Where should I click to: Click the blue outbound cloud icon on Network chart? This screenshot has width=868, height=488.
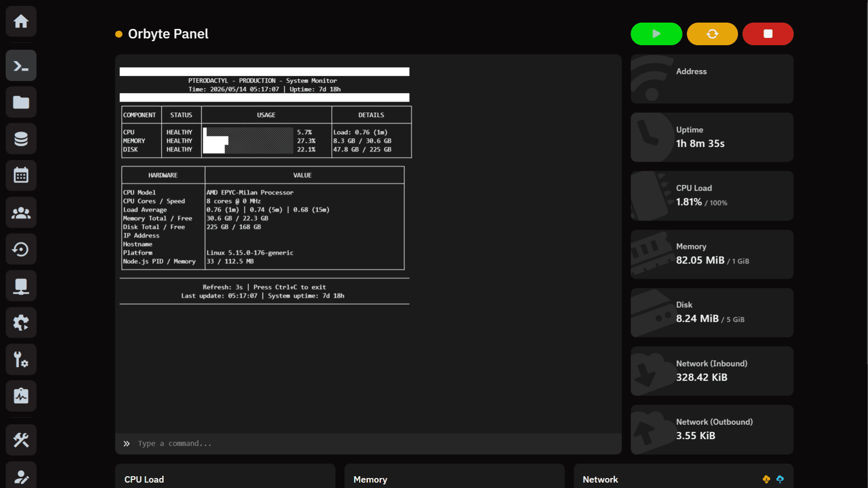point(780,479)
